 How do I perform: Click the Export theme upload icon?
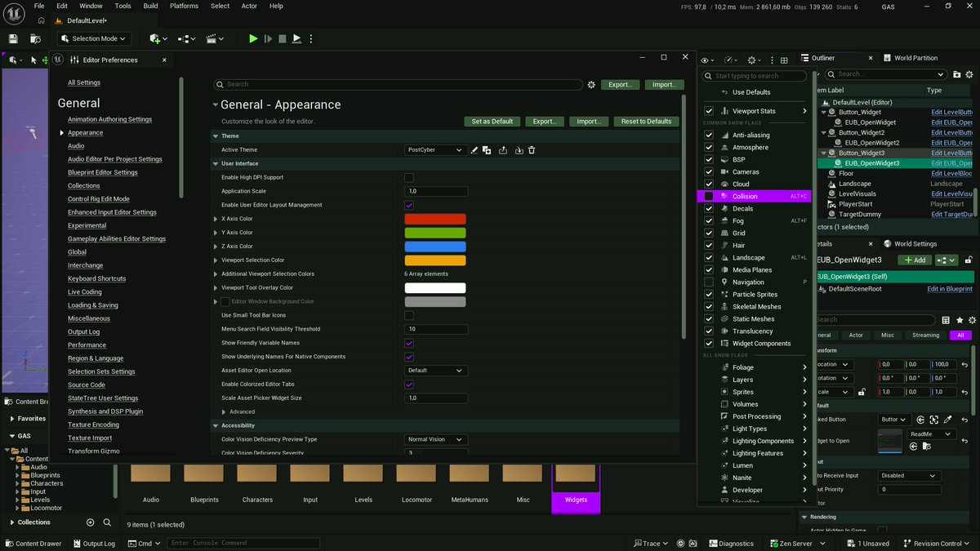(x=503, y=150)
